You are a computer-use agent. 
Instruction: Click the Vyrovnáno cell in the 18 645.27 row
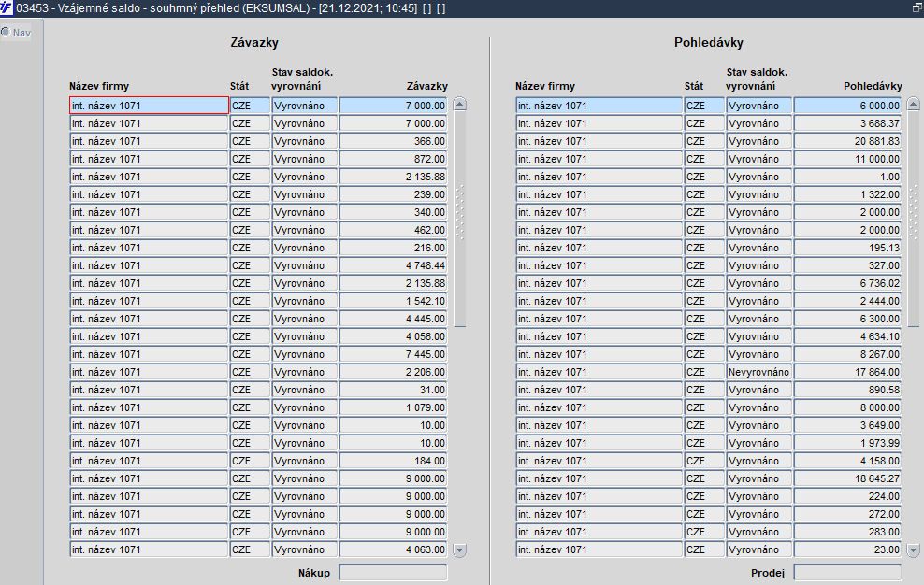(758, 478)
